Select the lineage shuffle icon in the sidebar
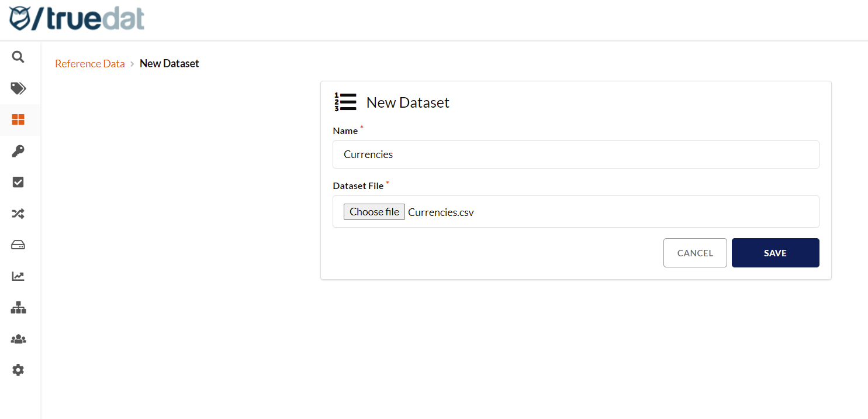Screen dimensions: 868x419 [x=18, y=214]
